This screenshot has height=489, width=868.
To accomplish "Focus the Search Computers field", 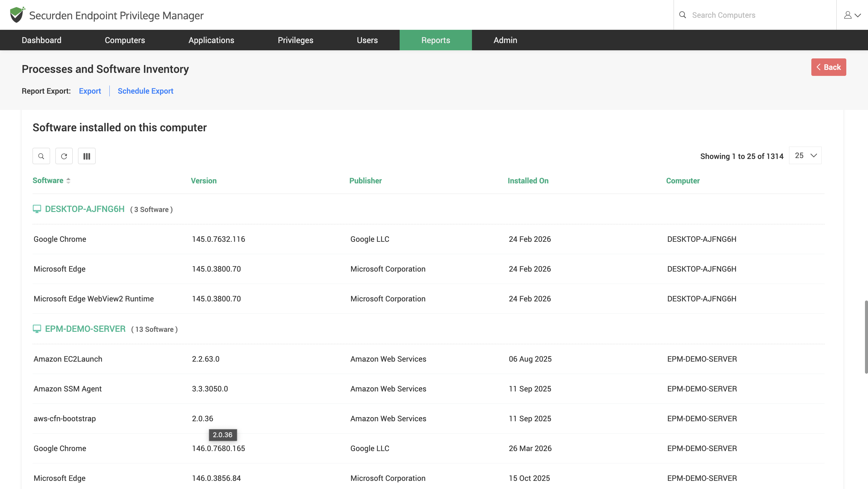I will tap(755, 15).
